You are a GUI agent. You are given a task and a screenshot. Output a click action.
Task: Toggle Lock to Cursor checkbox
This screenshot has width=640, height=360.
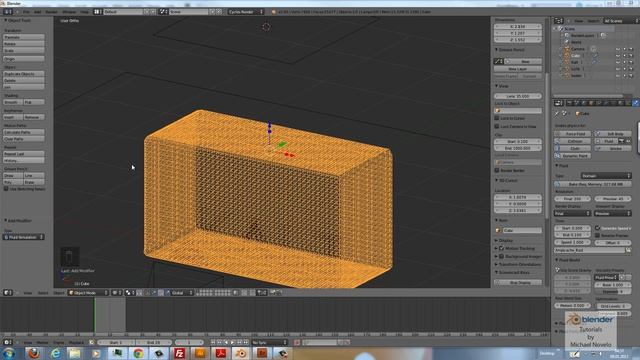(x=497, y=118)
